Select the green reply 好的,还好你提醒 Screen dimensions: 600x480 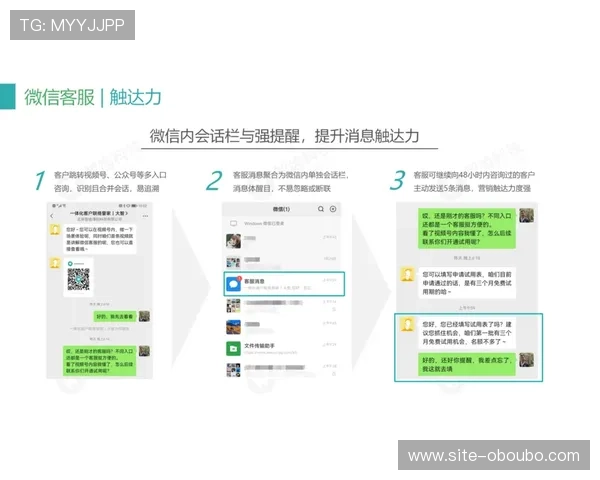(467, 364)
